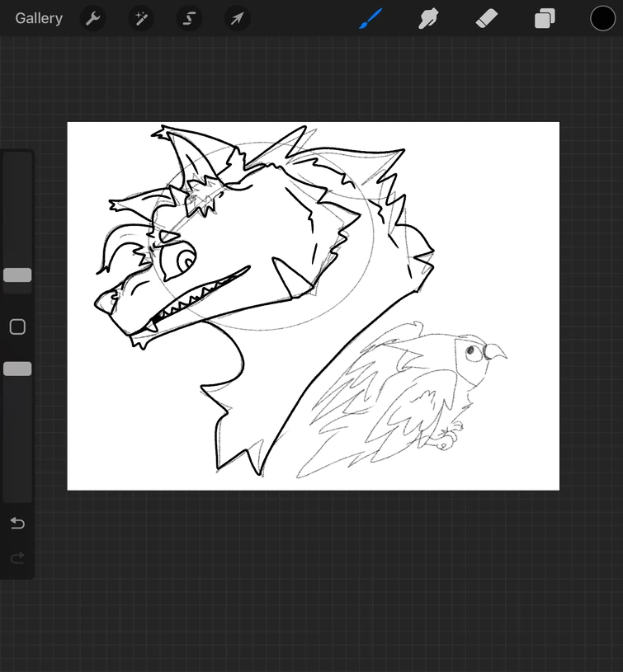Select the Eraser tool
Screen dimensions: 623x672
487,19
